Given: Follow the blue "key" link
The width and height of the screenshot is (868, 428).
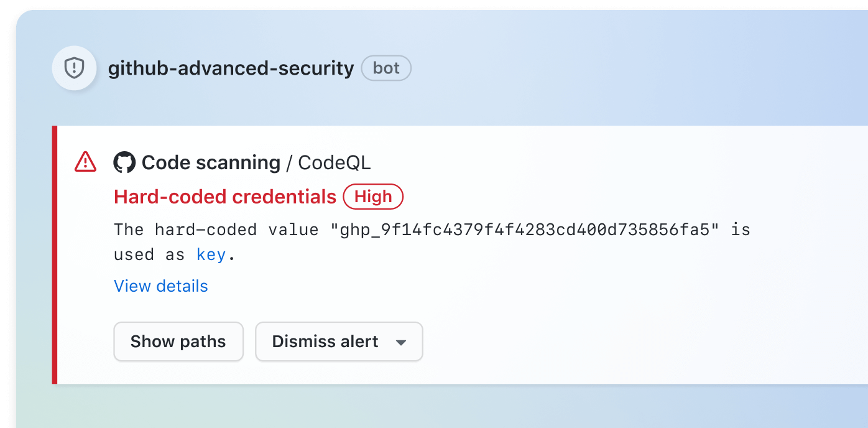Looking at the screenshot, I should [x=211, y=254].
